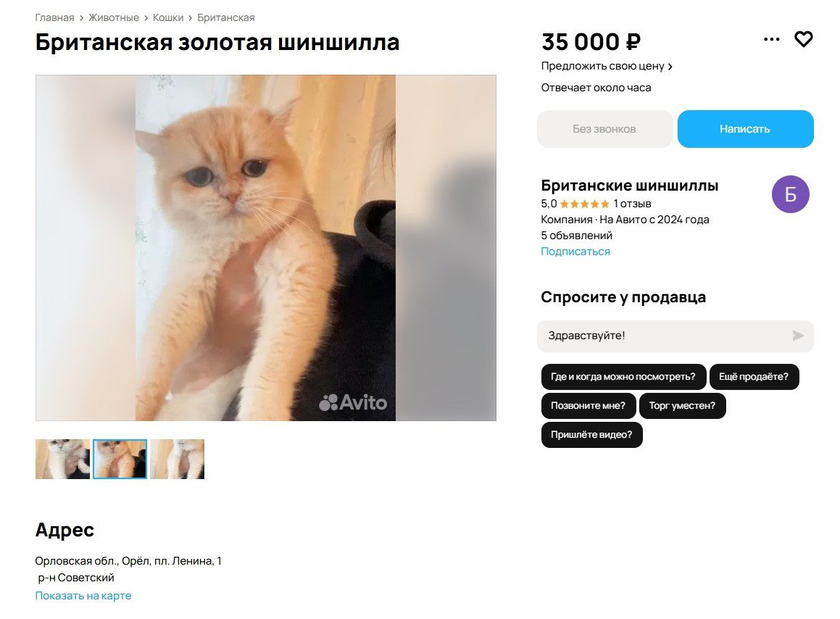Click the send arrow in message field
The height and width of the screenshot is (619, 840).
[x=798, y=336]
